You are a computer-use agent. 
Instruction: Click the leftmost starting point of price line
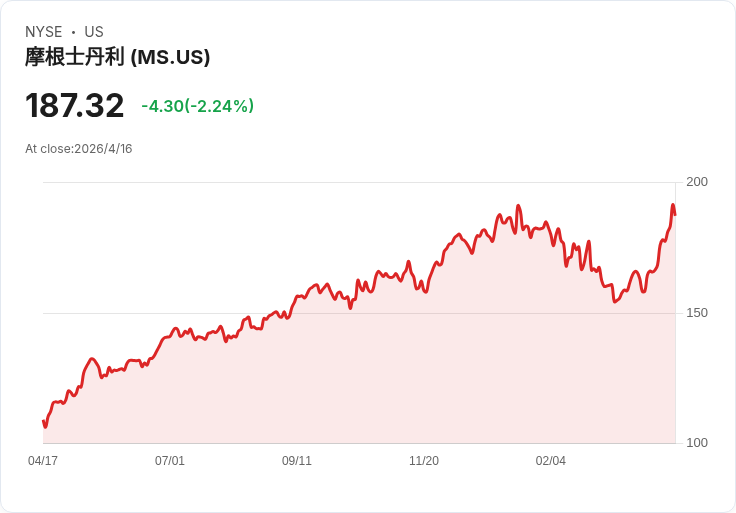44,422
